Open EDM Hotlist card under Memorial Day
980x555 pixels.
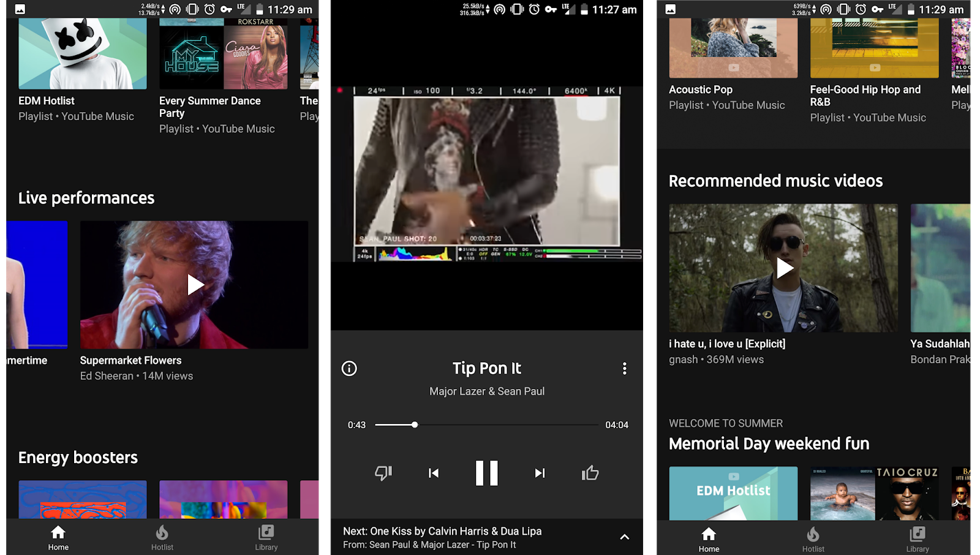[733, 493]
